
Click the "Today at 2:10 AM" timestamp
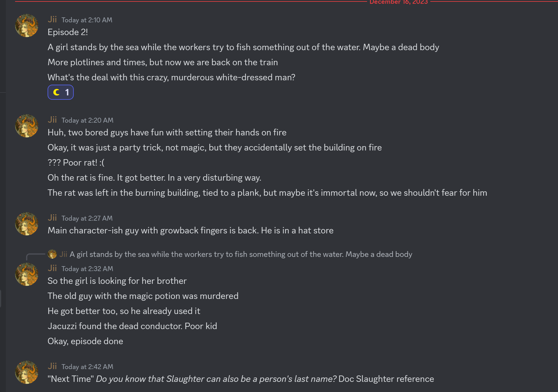coord(87,20)
